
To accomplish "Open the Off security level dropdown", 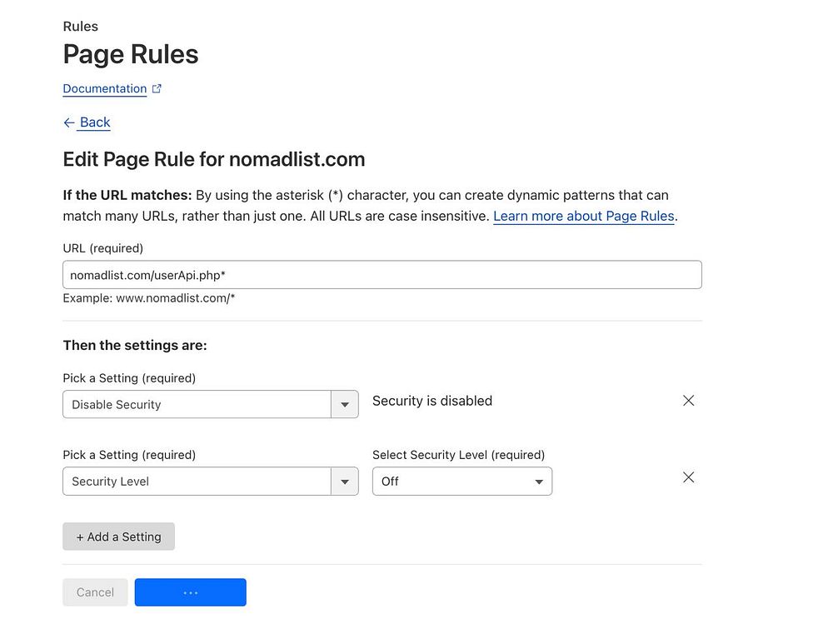I will point(461,482).
